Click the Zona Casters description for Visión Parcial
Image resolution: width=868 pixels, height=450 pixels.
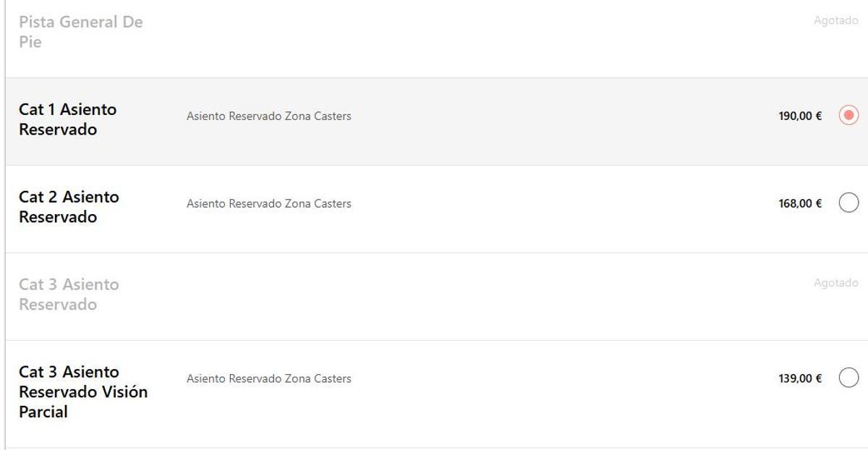(x=269, y=378)
